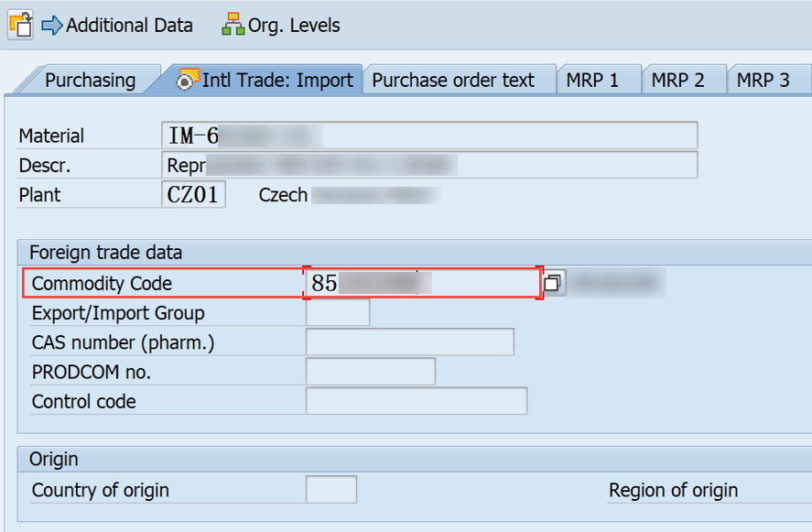
Task: Click the PRODCOM no. label
Action: click(92, 372)
